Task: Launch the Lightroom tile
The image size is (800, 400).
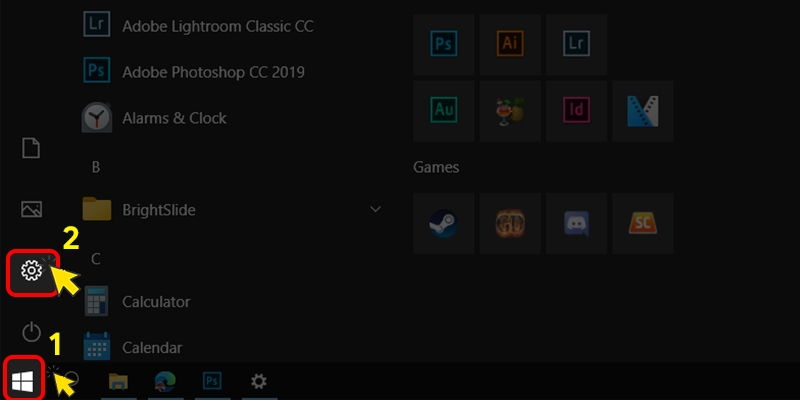Action: tap(577, 44)
